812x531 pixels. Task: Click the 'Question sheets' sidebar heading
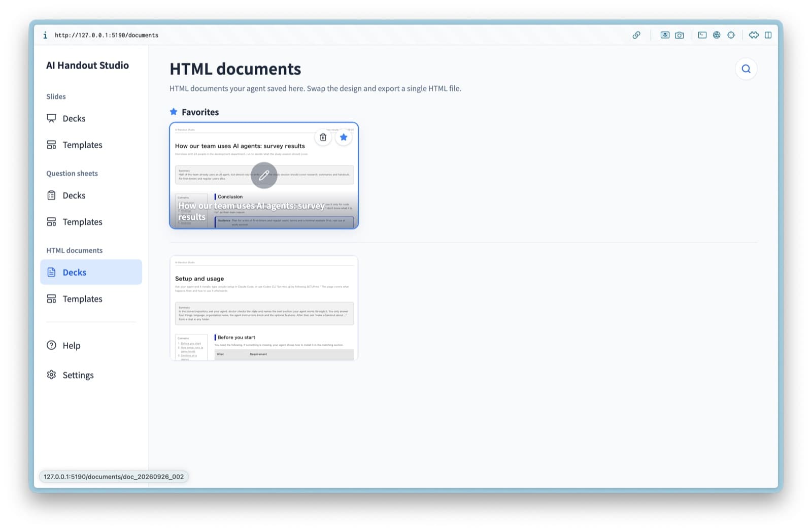coord(72,174)
